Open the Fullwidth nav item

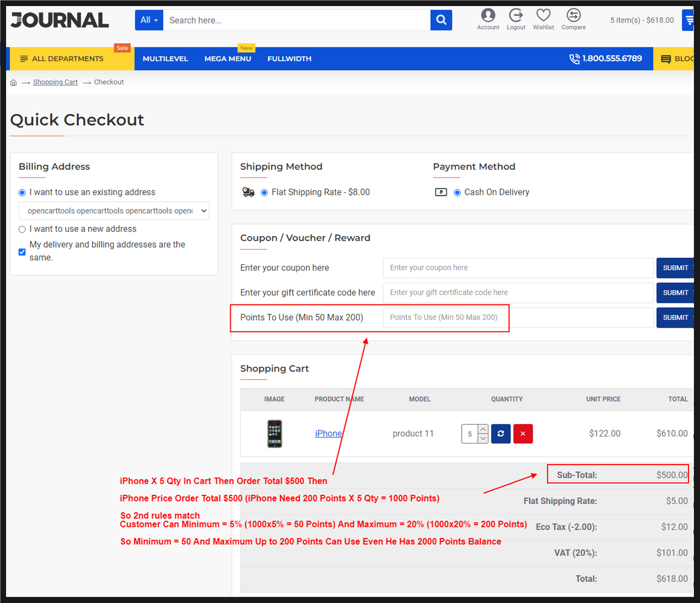(x=289, y=59)
